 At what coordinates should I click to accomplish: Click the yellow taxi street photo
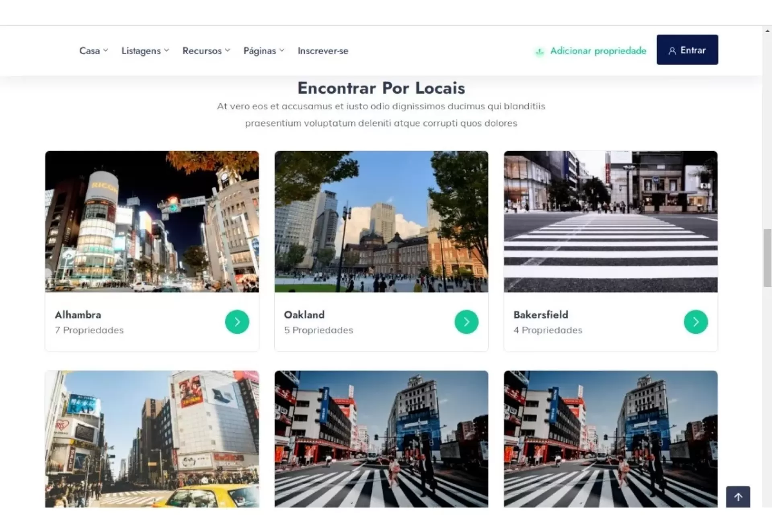152,438
